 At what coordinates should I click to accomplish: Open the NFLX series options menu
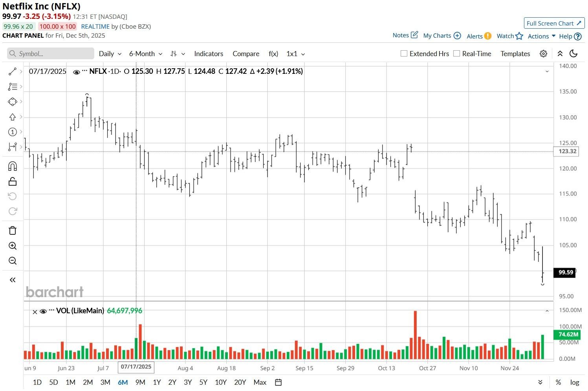pyautogui.click(x=84, y=71)
